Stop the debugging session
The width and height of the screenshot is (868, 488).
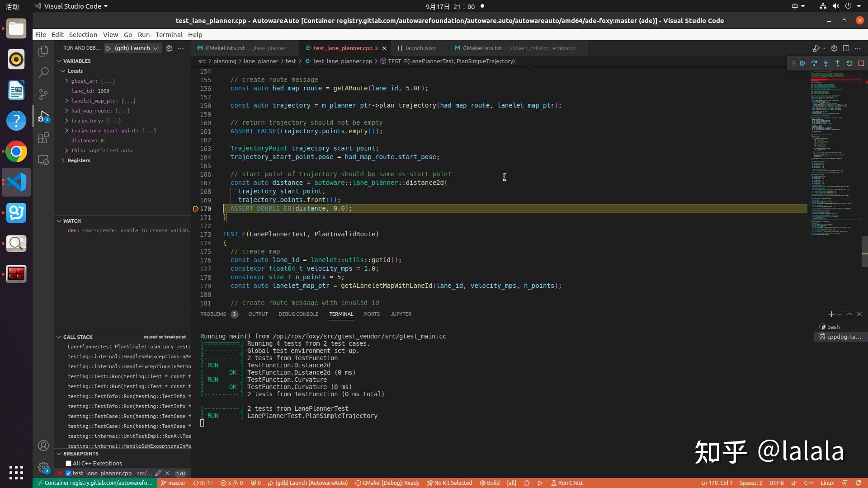[861, 63]
